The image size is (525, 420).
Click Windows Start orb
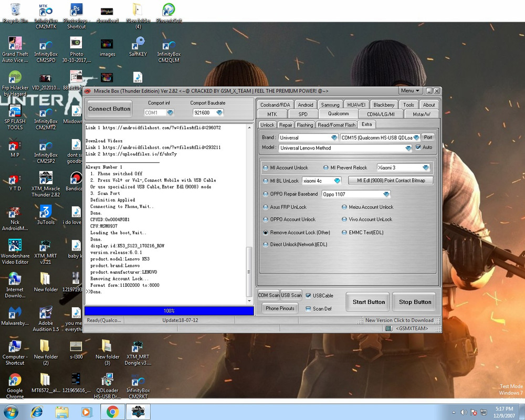[x=10, y=412]
